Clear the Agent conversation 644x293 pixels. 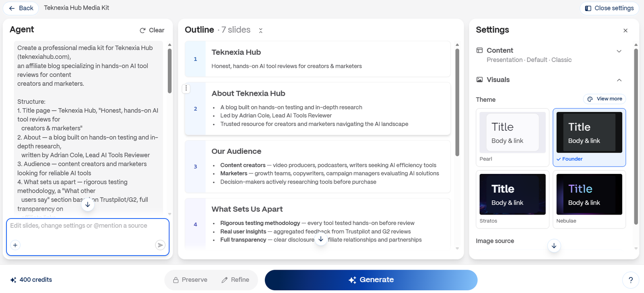[x=152, y=30]
